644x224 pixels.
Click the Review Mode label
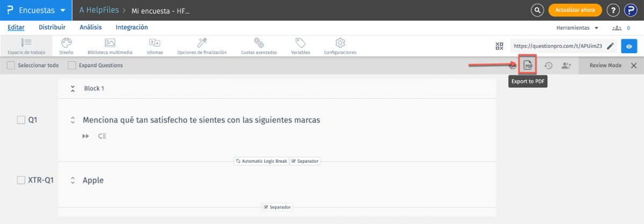tap(605, 66)
